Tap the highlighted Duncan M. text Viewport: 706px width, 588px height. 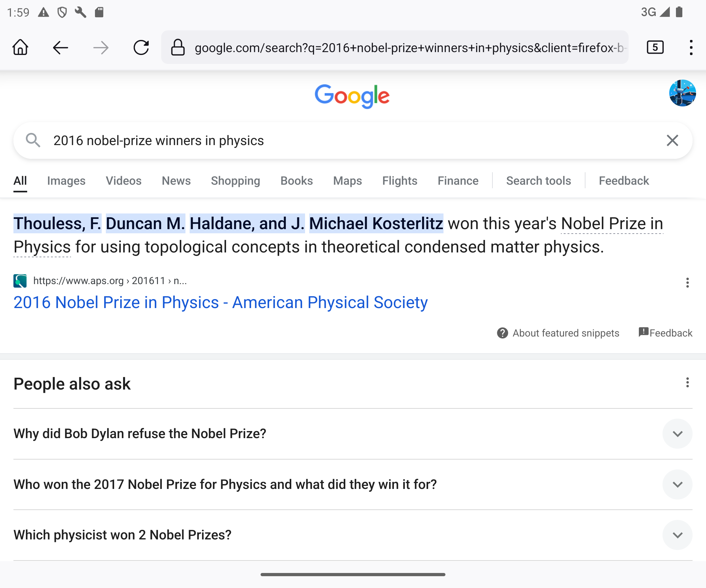pos(145,223)
